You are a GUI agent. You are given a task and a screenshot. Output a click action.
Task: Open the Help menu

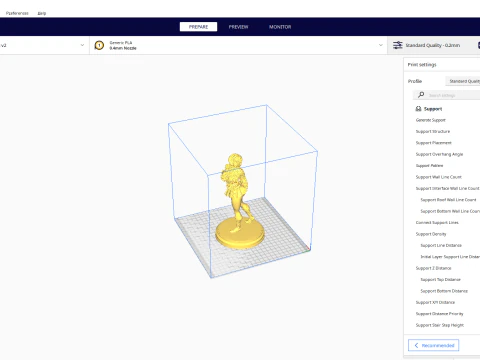[42, 13]
